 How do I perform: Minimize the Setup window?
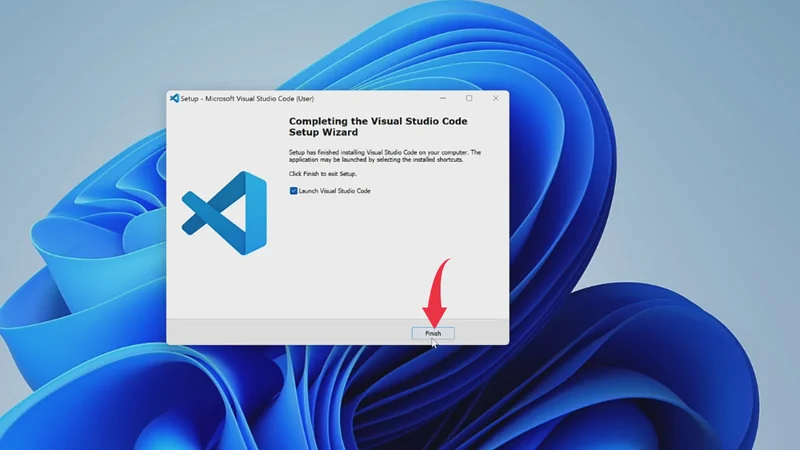441,98
